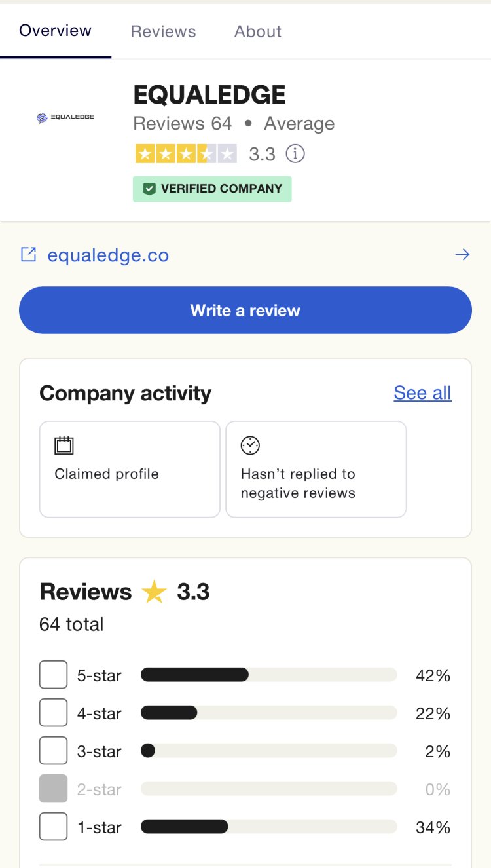Click the green verified shield icon
This screenshot has height=868, width=491.
150,189
